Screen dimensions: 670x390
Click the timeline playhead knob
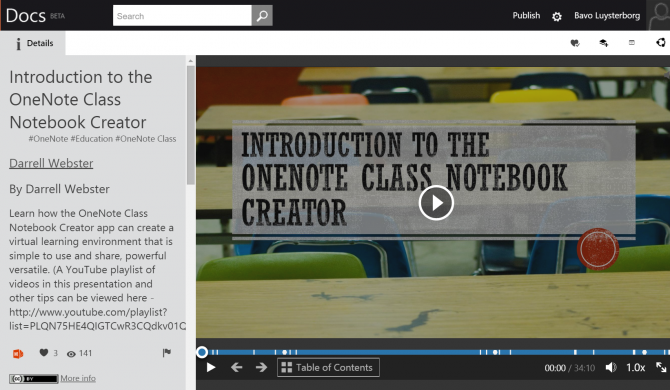(x=202, y=352)
